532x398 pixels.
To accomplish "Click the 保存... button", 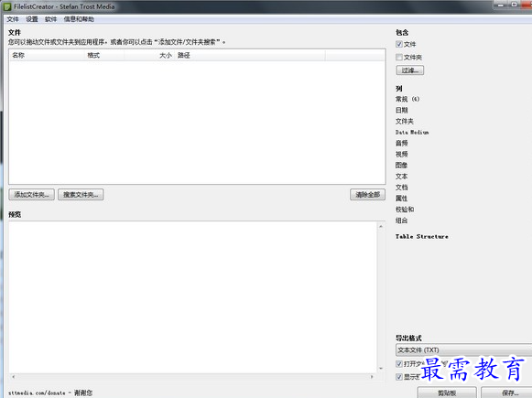I will pyautogui.click(x=507, y=393).
